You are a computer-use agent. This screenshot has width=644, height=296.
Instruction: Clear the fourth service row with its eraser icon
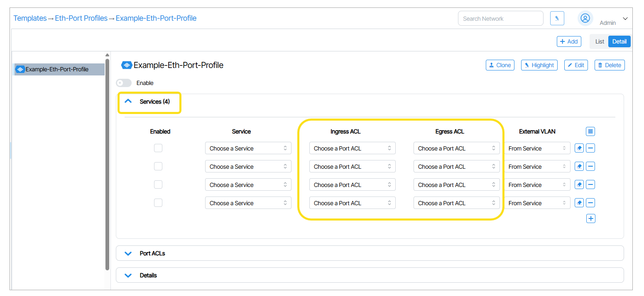579,203
